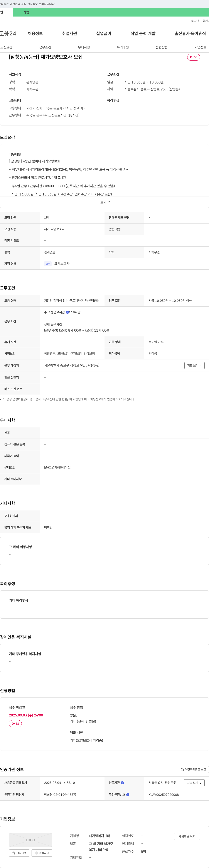Jump to 근무조건 section tab

45,47
